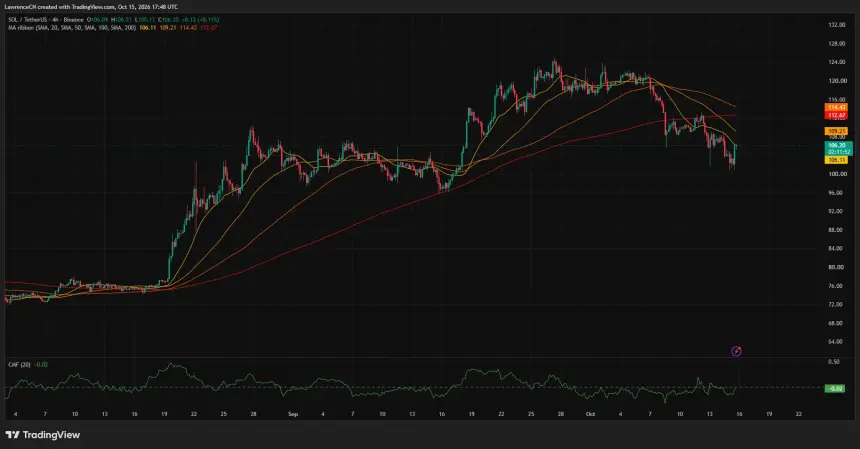Click the Sep month label on time axis
The image size is (860, 449).
coord(293,414)
